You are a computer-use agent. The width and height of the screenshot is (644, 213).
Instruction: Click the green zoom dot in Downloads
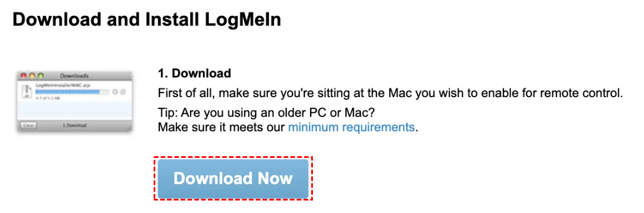tap(40, 76)
